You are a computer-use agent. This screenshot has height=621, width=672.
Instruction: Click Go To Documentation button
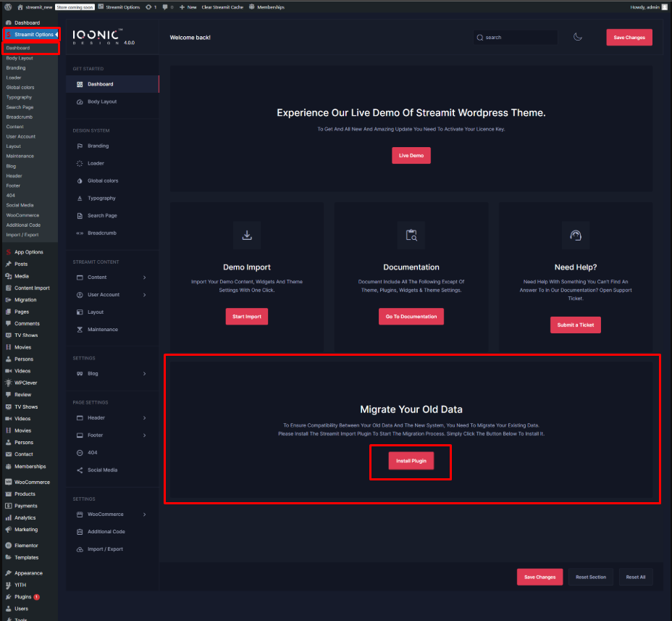[x=411, y=317]
